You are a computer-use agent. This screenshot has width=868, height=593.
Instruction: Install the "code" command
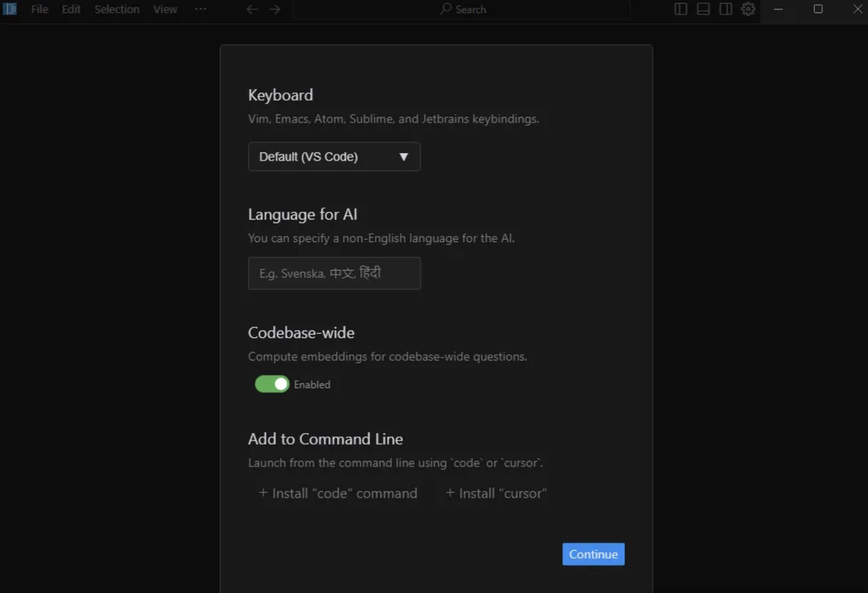tap(337, 493)
